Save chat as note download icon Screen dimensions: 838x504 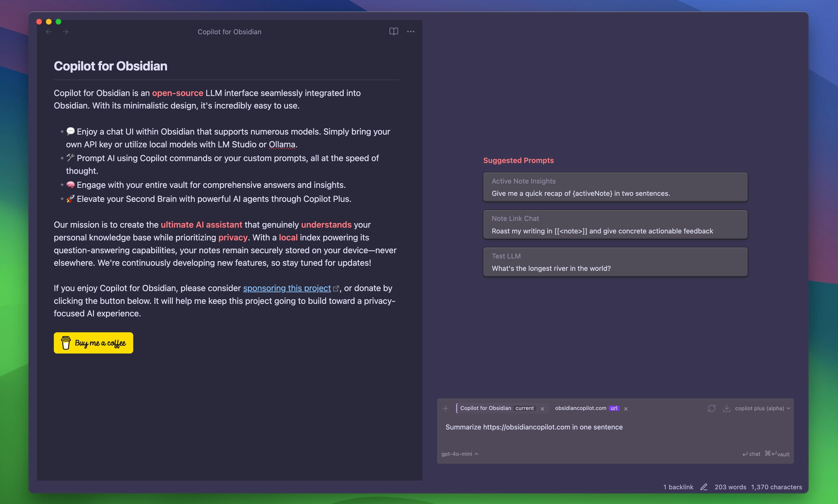pyautogui.click(x=726, y=408)
